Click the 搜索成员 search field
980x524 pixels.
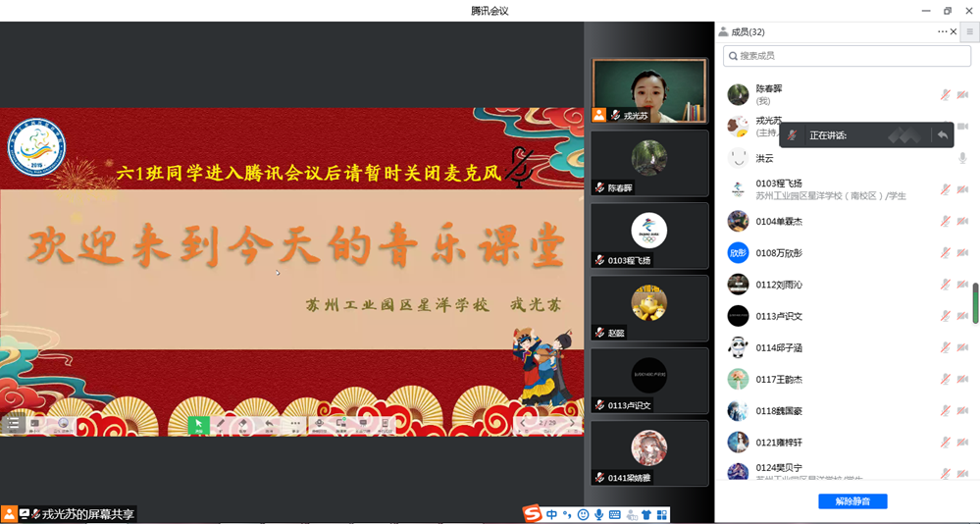[847, 56]
